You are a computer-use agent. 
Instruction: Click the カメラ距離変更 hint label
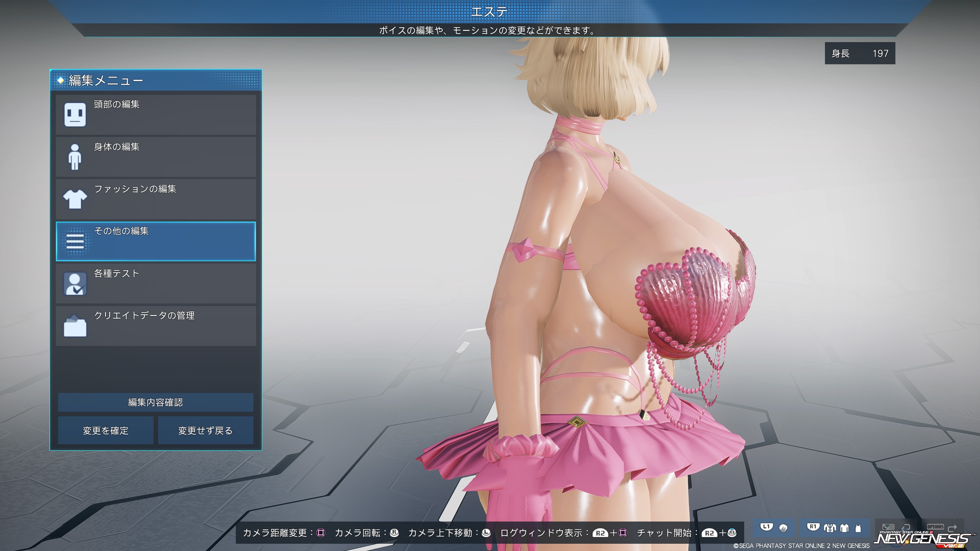click(x=275, y=533)
